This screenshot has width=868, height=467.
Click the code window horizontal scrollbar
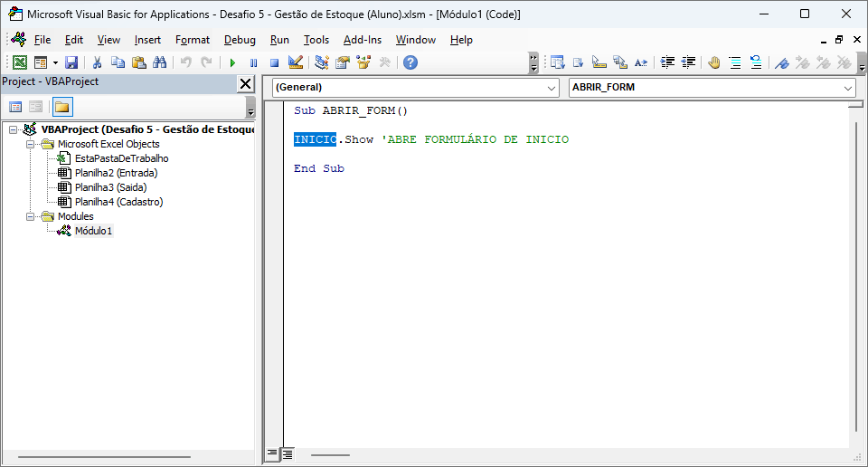pos(331,455)
